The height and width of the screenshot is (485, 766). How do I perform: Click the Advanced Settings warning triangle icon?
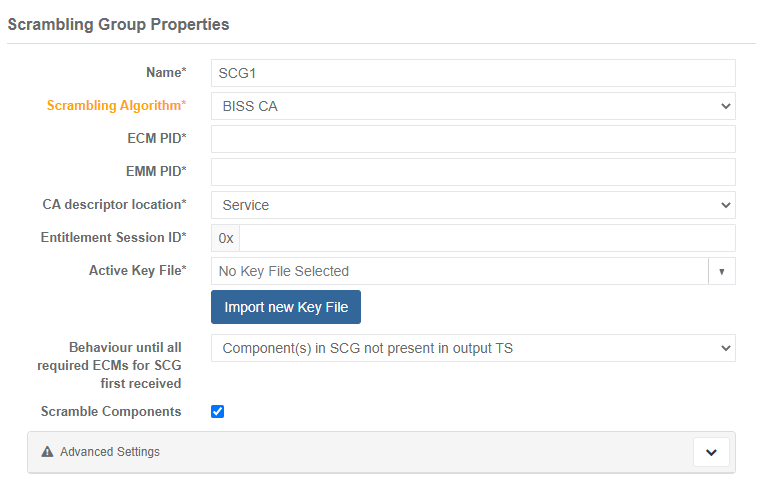(x=47, y=452)
